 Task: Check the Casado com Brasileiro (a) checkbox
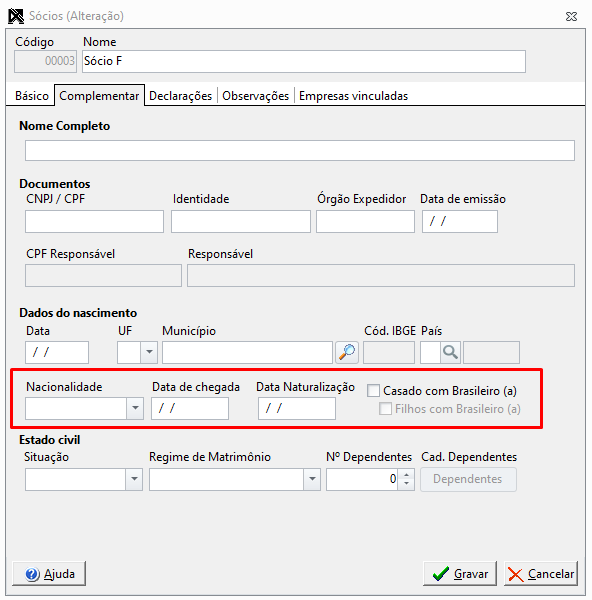click(373, 391)
